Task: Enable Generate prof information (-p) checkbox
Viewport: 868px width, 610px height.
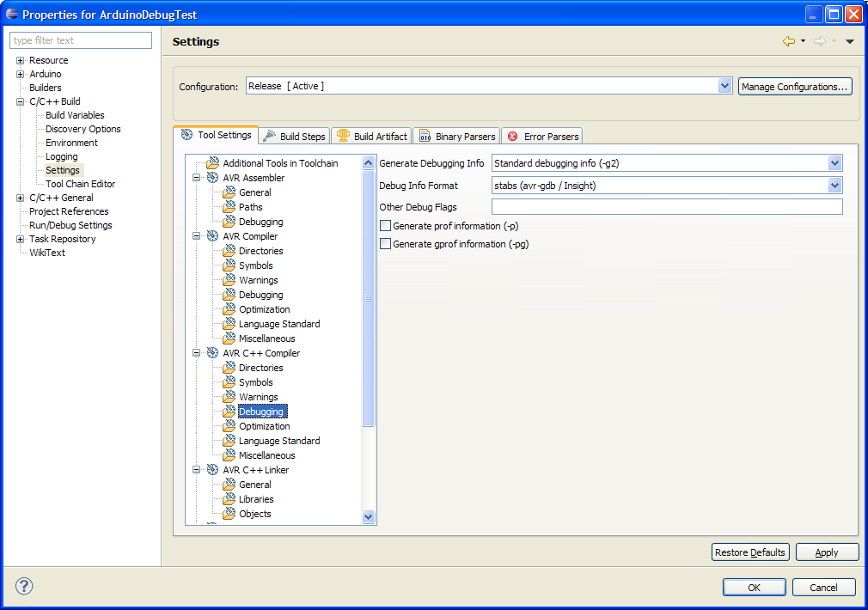Action: 385,226
